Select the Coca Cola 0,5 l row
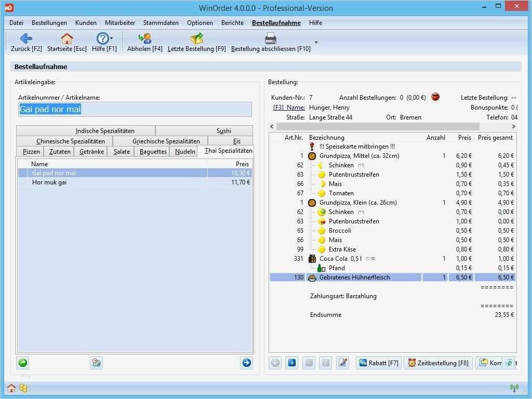532x399 pixels. click(393, 259)
